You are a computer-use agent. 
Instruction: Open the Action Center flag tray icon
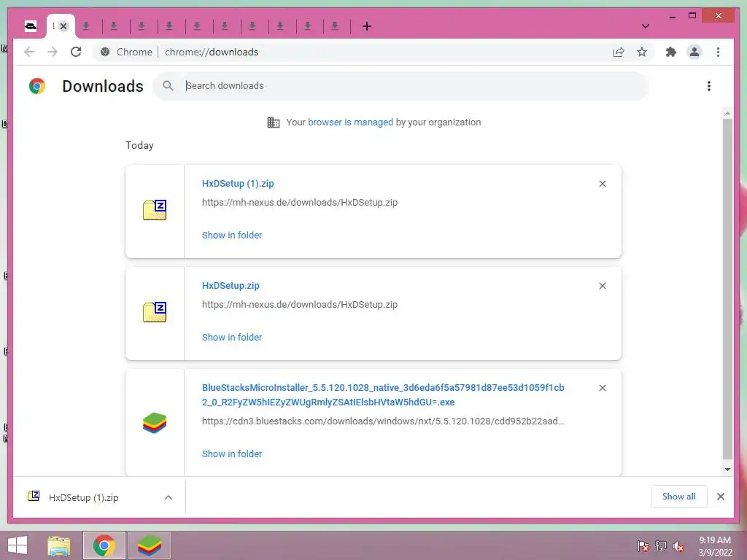tap(643, 546)
